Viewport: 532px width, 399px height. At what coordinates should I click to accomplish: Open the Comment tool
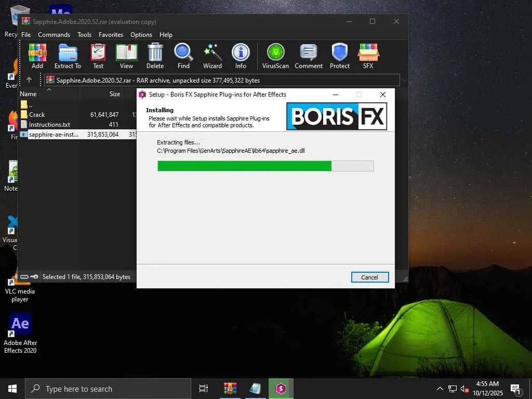pos(309,56)
